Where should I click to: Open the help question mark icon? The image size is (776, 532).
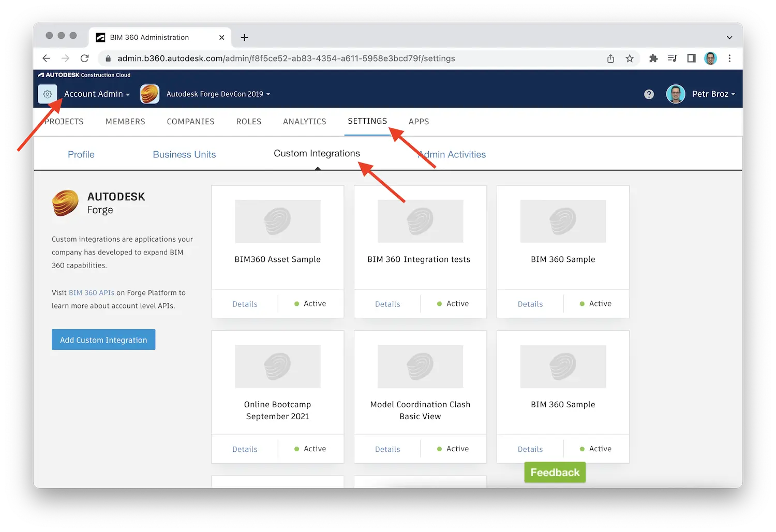(x=649, y=94)
